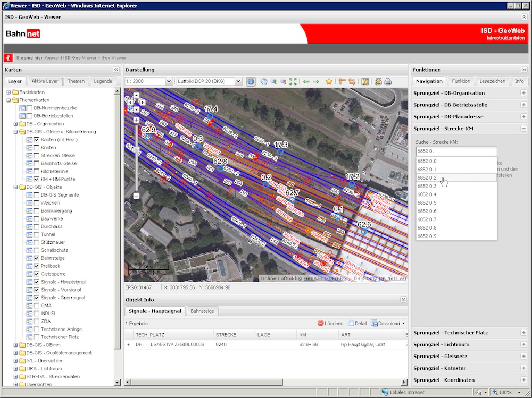Click the zoom to full extent icon
The height and width of the screenshot is (398, 532).
coord(293,81)
